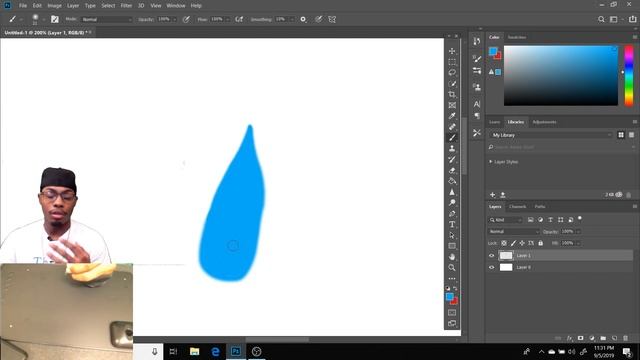Select the Clone Stamp tool

[452, 149]
